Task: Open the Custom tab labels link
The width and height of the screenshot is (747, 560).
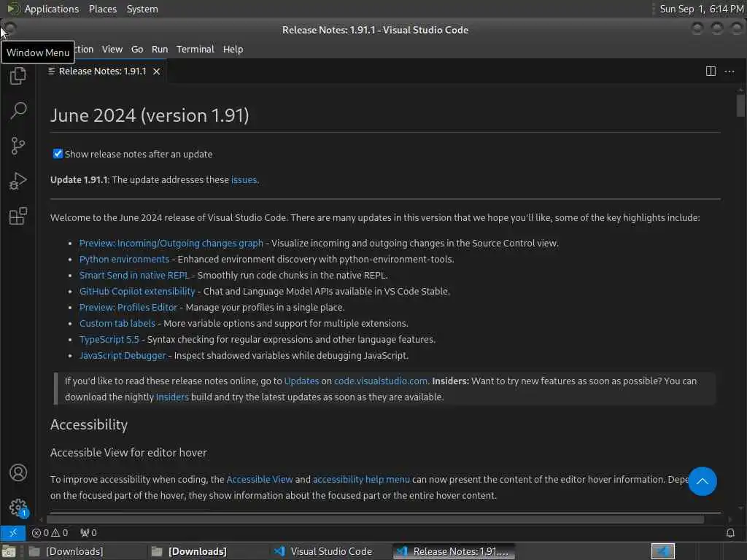Action: coord(117,323)
